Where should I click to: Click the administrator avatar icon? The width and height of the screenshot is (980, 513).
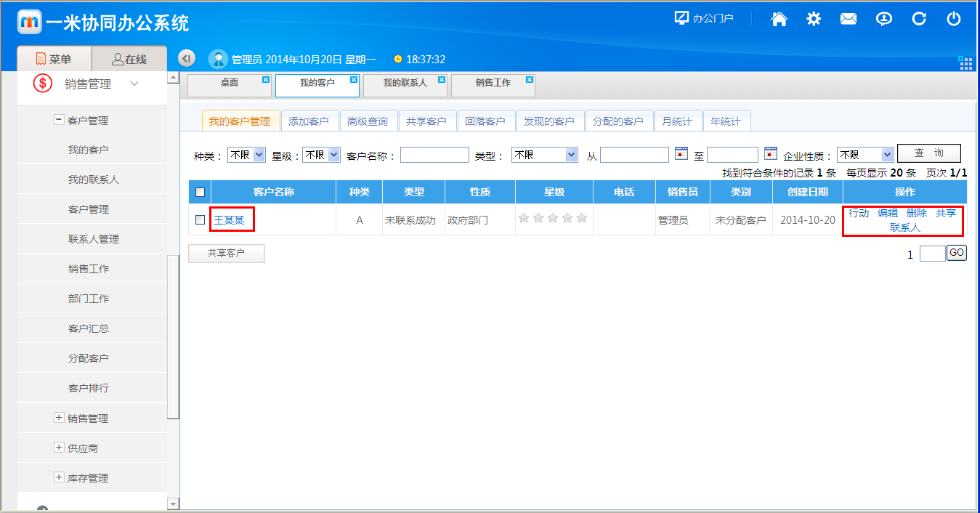coord(218,60)
